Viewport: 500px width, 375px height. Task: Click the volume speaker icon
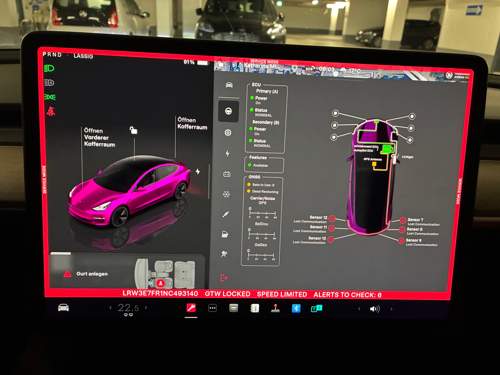(375, 309)
